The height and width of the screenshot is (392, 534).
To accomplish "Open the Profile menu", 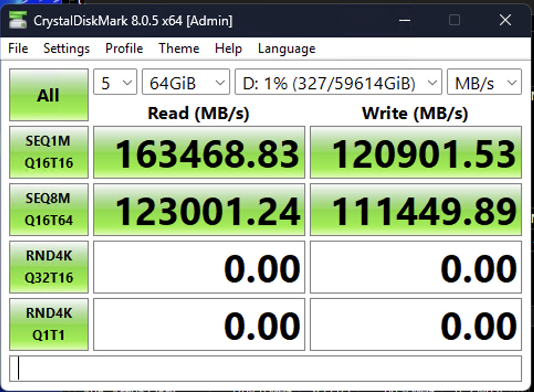I will pyautogui.click(x=124, y=49).
